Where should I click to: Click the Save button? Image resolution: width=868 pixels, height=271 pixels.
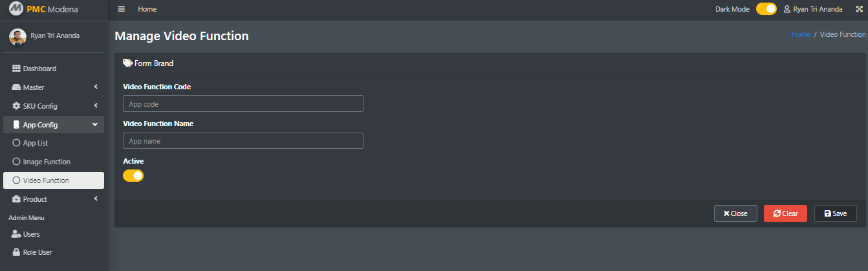pyautogui.click(x=836, y=213)
